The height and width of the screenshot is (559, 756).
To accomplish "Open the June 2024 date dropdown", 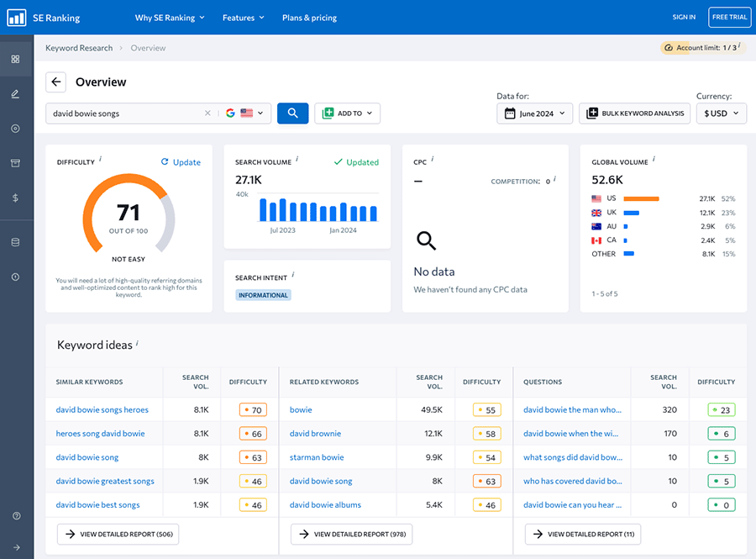I will pos(535,113).
